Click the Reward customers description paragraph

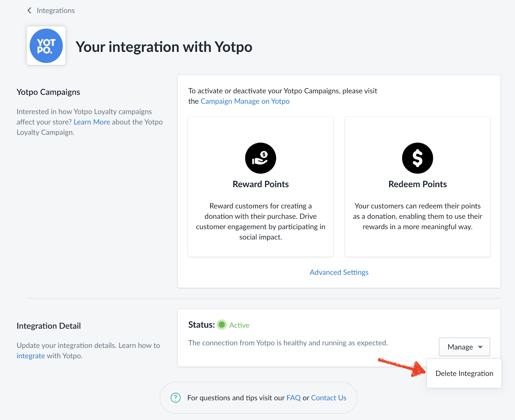coord(260,222)
